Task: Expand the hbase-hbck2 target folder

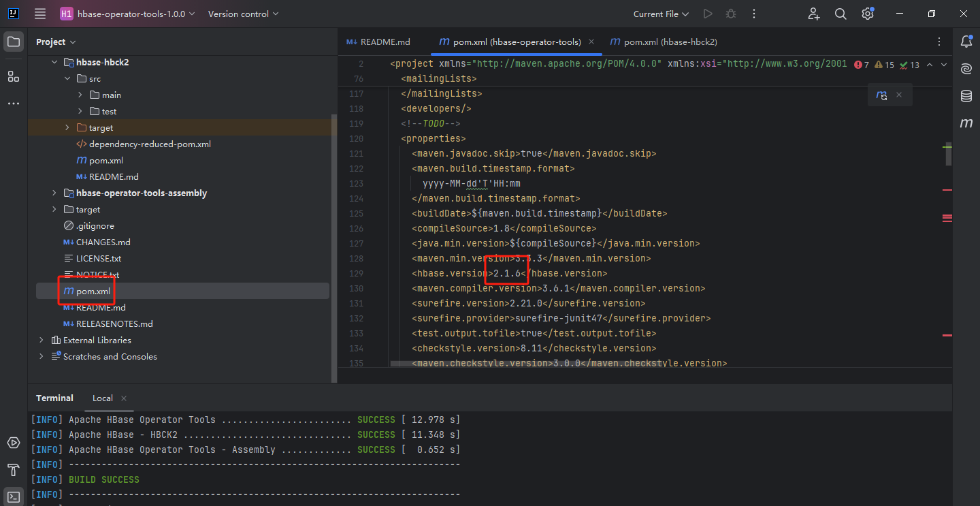Action: [67, 127]
